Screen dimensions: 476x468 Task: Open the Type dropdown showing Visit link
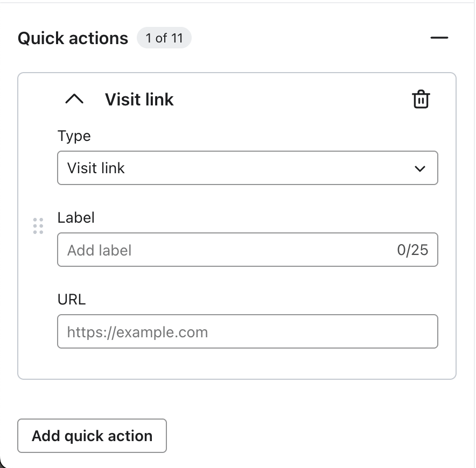pyautogui.click(x=247, y=168)
